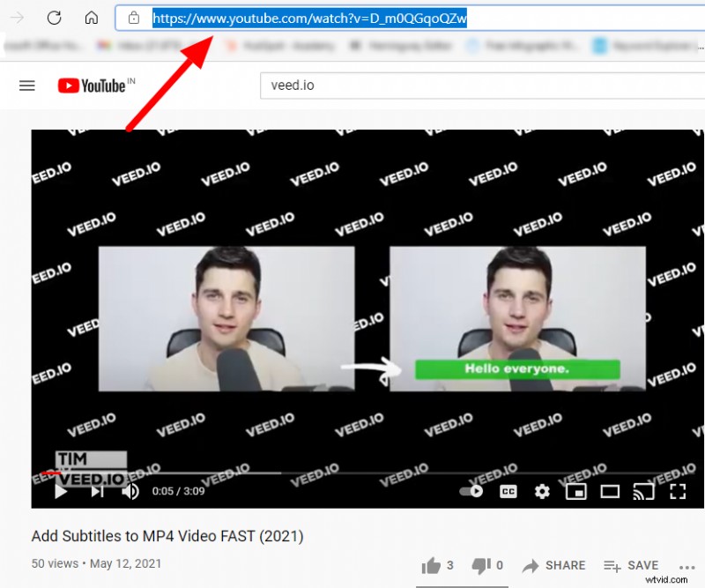Cast the video to another device

(x=644, y=492)
